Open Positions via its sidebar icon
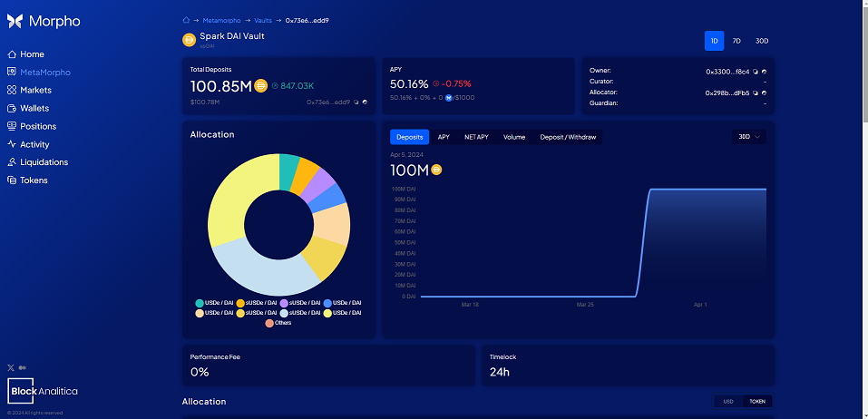This screenshot has width=868, height=419. click(x=12, y=126)
